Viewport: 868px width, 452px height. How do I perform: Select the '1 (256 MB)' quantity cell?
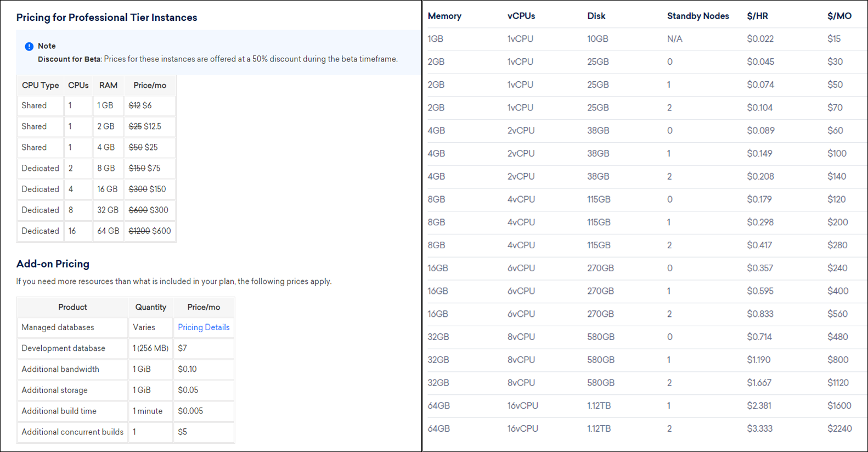point(150,348)
